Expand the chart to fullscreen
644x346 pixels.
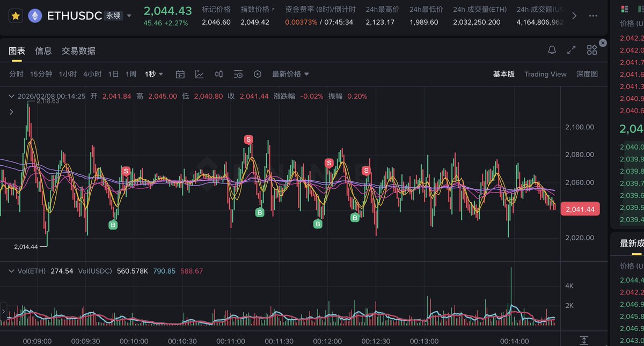pyautogui.click(x=571, y=50)
